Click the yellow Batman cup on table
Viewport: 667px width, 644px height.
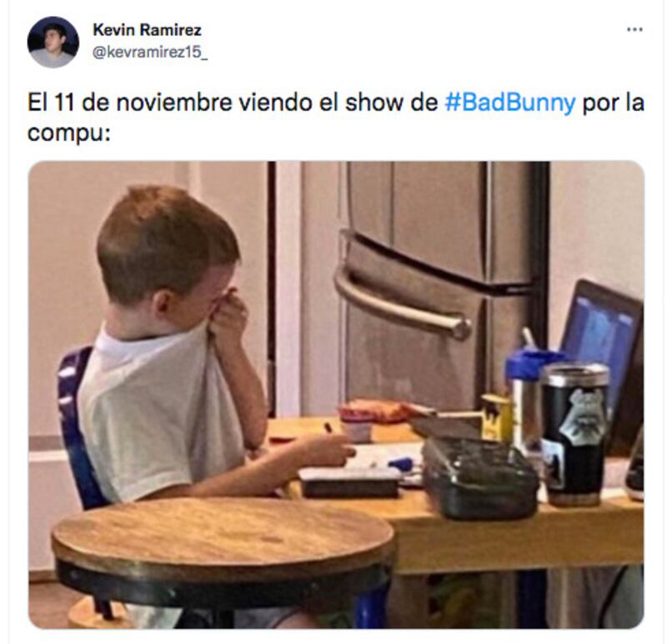[x=496, y=417]
